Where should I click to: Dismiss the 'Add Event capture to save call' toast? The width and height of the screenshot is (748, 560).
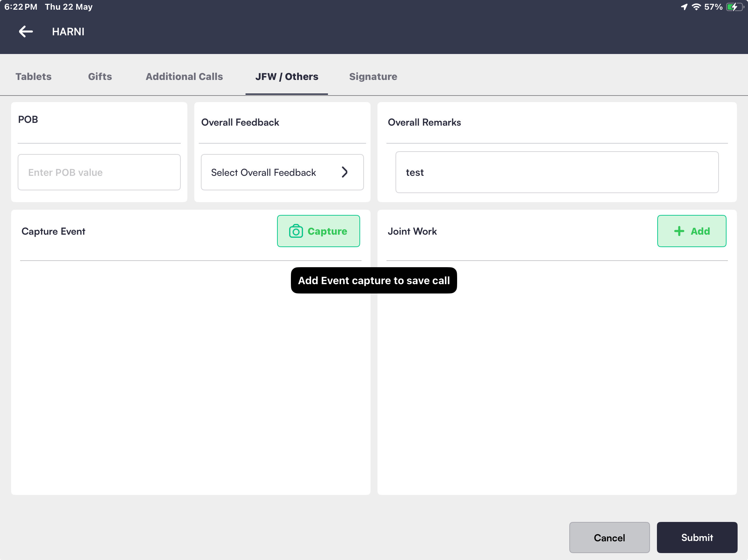click(374, 280)
